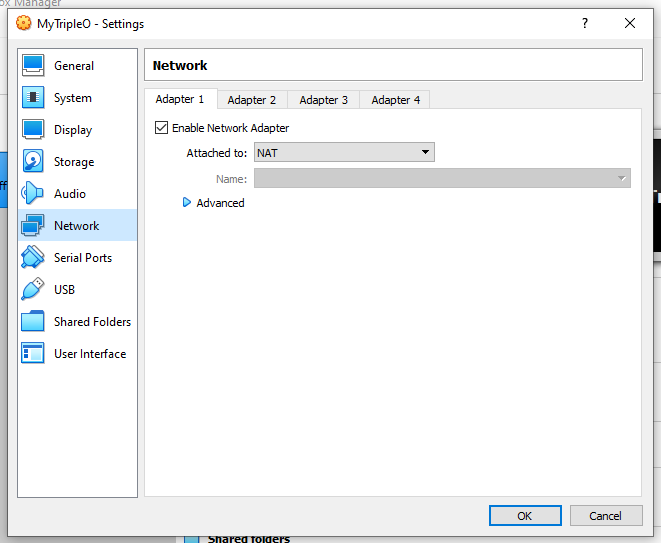
Task: Click the Storage label in sidebar
Action: pyautogui.click(x=74, y=162)
